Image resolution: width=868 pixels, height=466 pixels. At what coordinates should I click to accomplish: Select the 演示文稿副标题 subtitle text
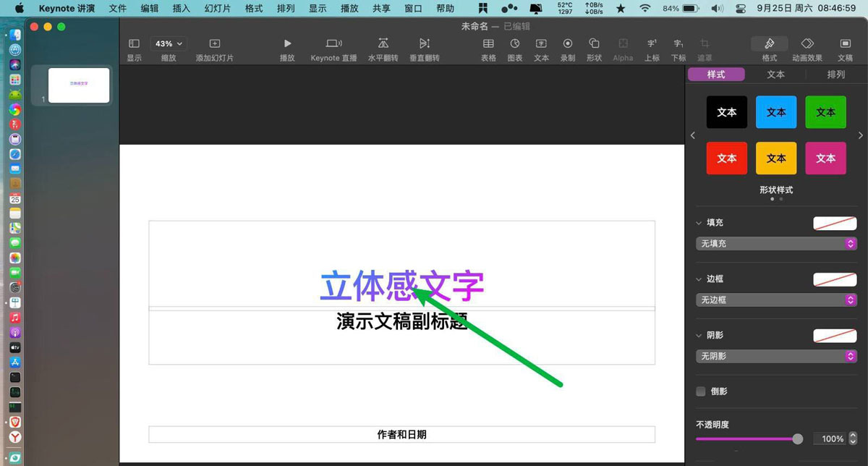[x=402, y=321]
